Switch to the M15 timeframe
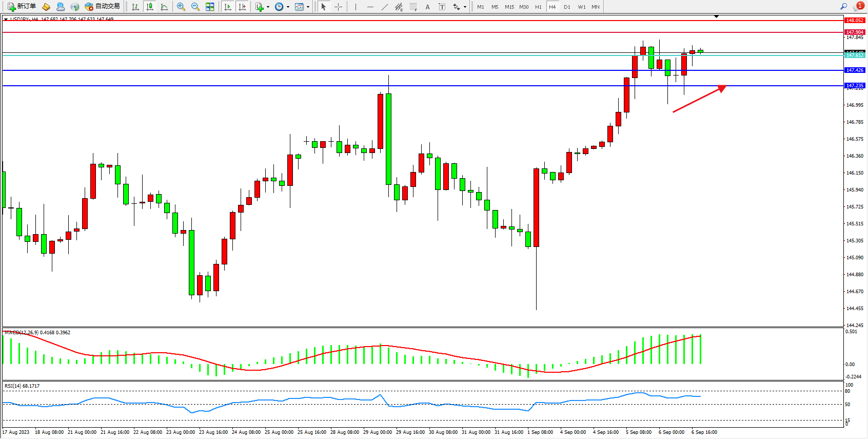Viewport: 868px width, 439px height. [509, 7]
